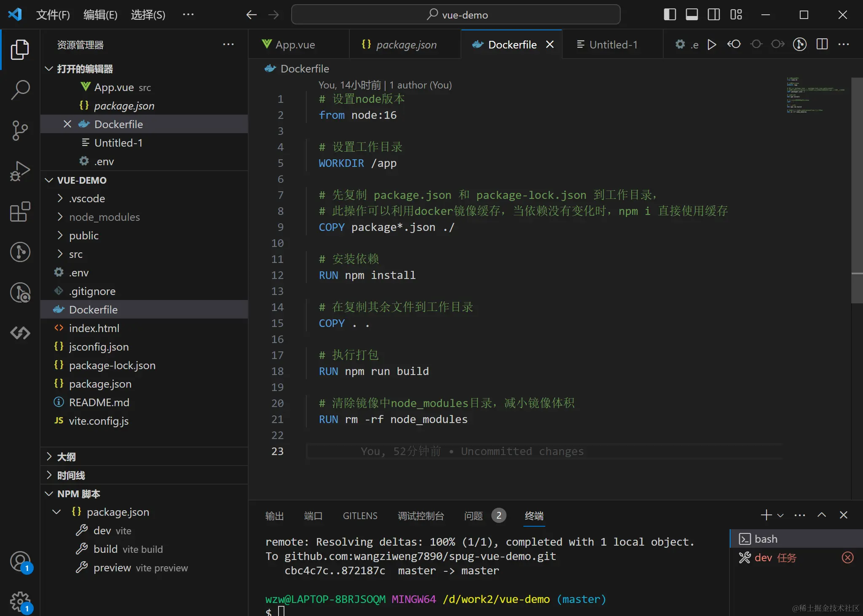Click the Run play icon in editor toolbar

point(712,44)
